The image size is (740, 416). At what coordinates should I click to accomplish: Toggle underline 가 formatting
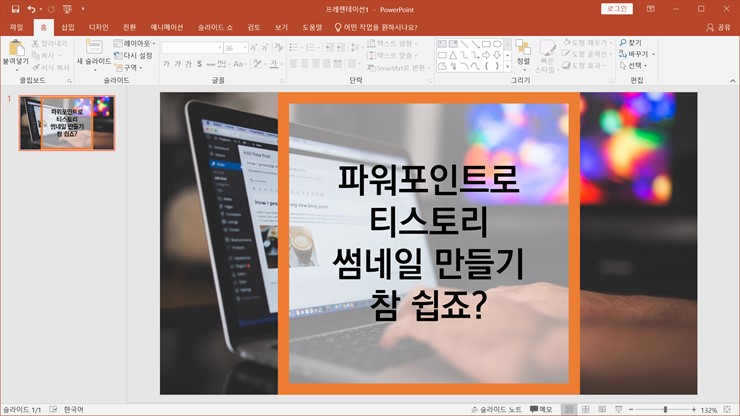point(188,64)
